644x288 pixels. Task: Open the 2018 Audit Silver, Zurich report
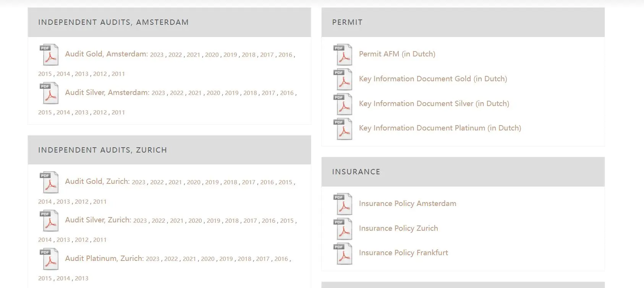tap(231, 221)
